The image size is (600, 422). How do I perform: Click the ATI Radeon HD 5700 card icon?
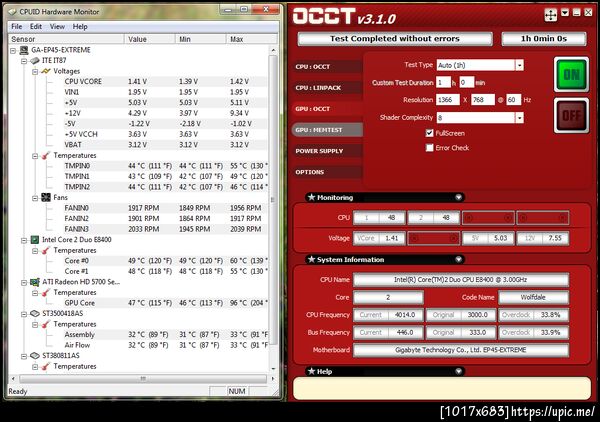point(35,282)
